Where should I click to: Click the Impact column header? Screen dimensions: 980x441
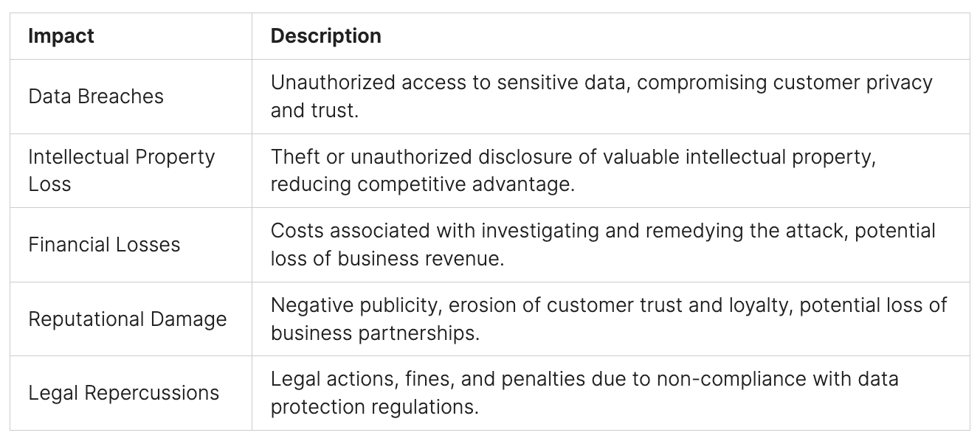tap(61, 36)
